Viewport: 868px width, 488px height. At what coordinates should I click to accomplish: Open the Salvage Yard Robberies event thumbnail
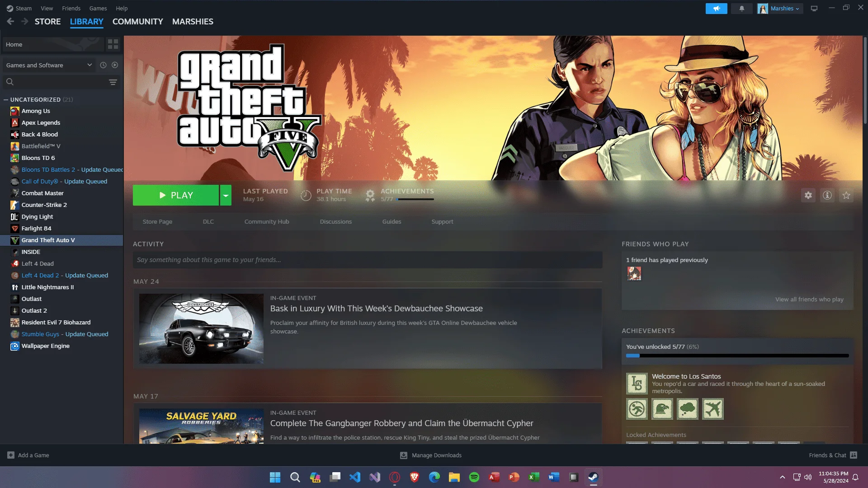point(201,426)
